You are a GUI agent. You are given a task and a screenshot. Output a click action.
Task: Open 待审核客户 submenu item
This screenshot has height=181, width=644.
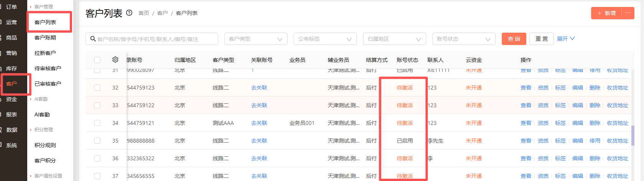coord(48,68)
